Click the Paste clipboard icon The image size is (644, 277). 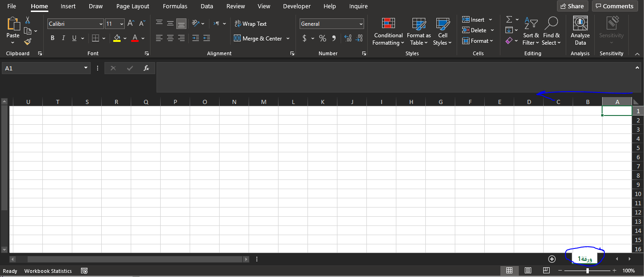13,24
